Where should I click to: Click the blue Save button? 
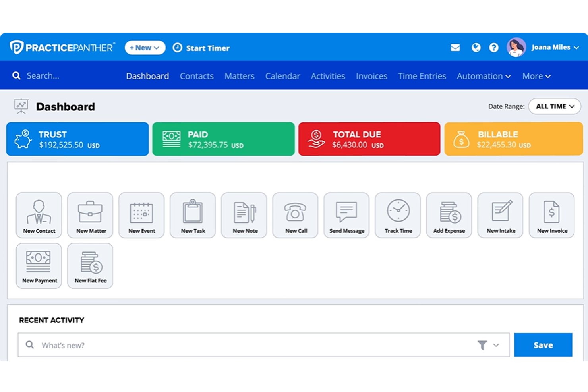(543, 345)
